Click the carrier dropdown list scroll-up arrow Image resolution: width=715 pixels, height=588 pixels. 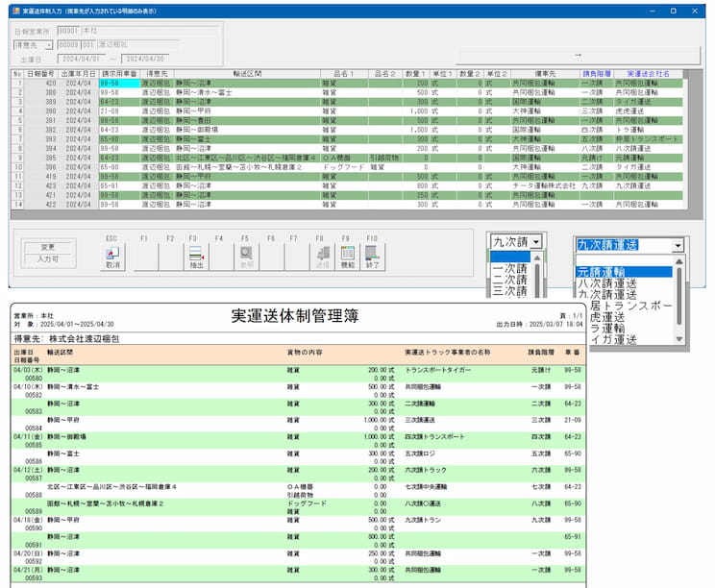pos(678,261)
